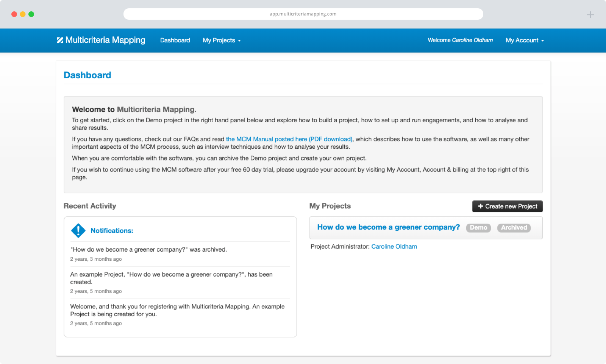Click the Multicriteria Mapping logo icon
This screenshot has height=364, width=606.
[x=60, y=40]
